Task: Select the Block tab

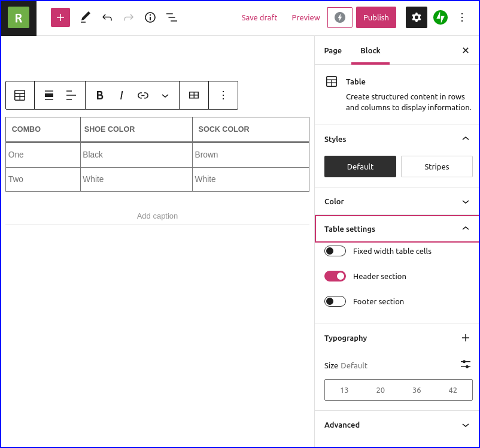Action: [x=370, y=50]
